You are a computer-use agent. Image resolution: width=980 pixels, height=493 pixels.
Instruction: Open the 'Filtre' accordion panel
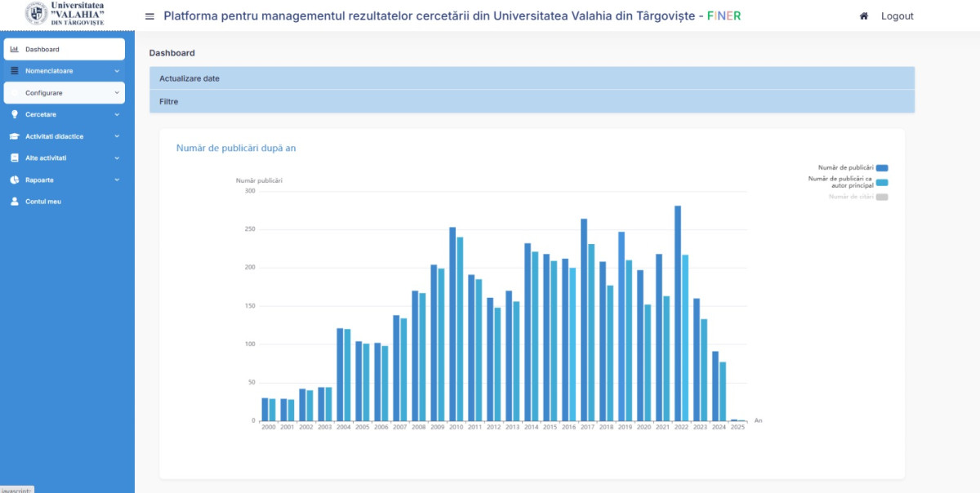tap(531, 101)
